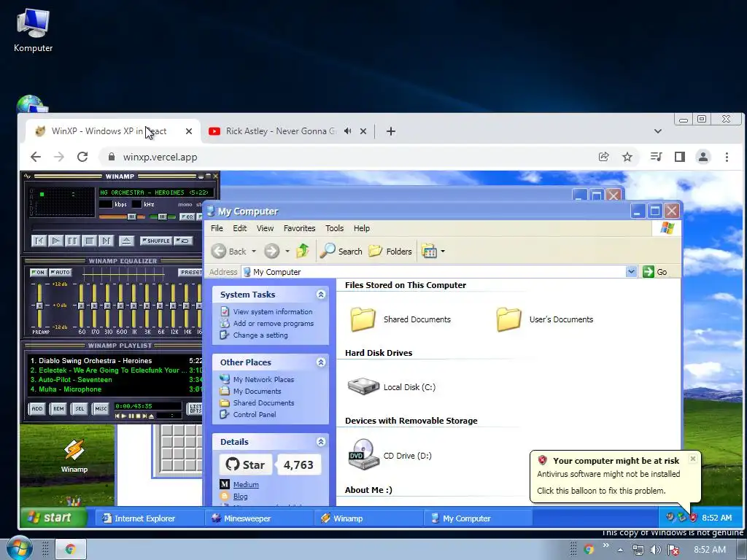Click Winamp eject button

tap(126, 241)
